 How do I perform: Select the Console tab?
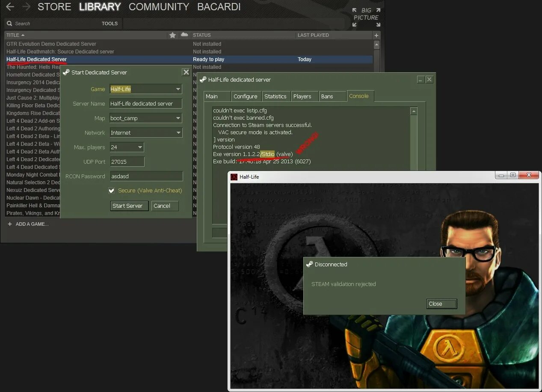(x=361, y=96)
